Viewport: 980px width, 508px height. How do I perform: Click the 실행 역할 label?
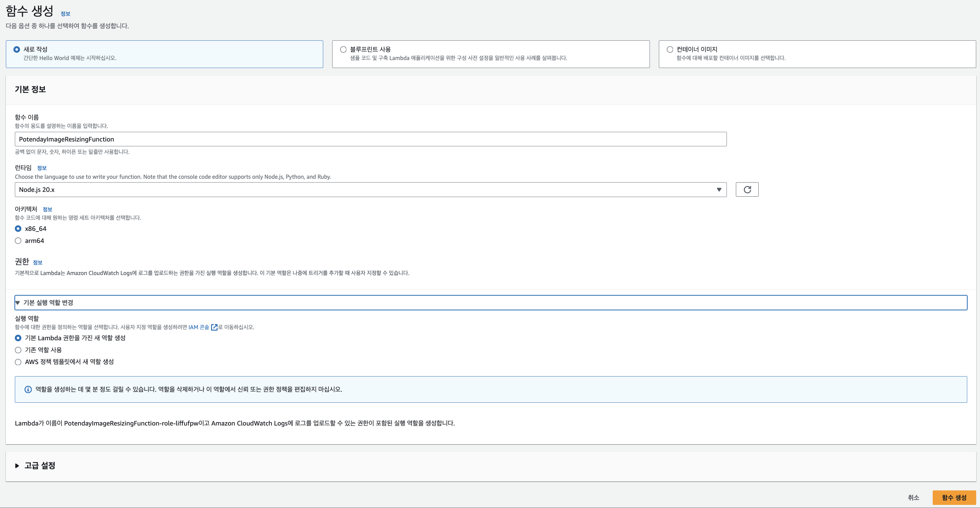27,318
